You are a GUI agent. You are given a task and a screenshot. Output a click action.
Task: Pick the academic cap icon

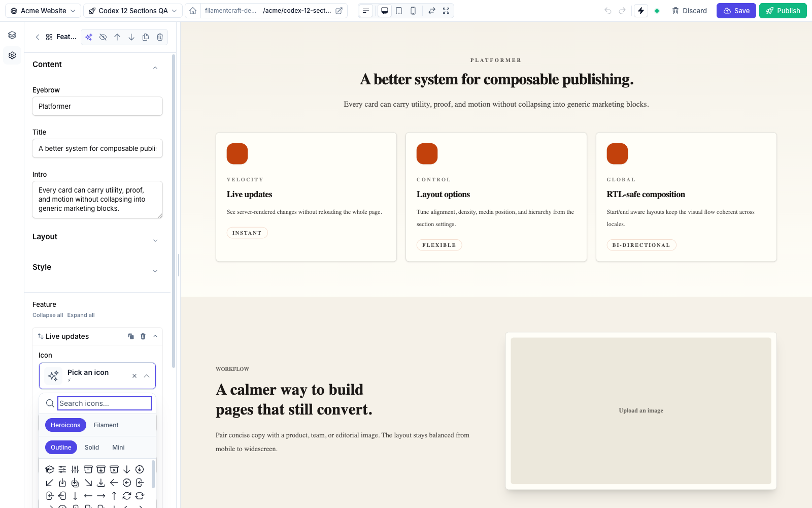(49, 469)
